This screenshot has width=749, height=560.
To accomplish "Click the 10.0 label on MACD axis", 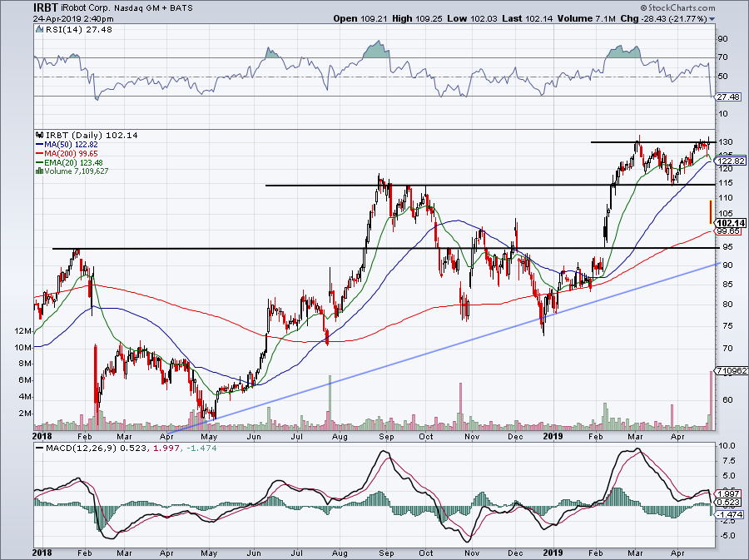I will click(x=727, y=446).
